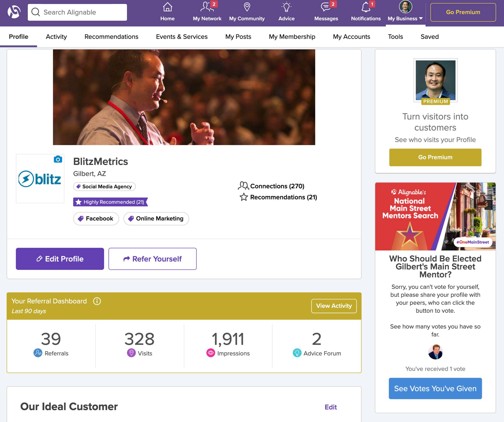The width and height of the screenshot is (504, 422).
Task: Open the Saved tab
Action: click(x=430, y=37)
